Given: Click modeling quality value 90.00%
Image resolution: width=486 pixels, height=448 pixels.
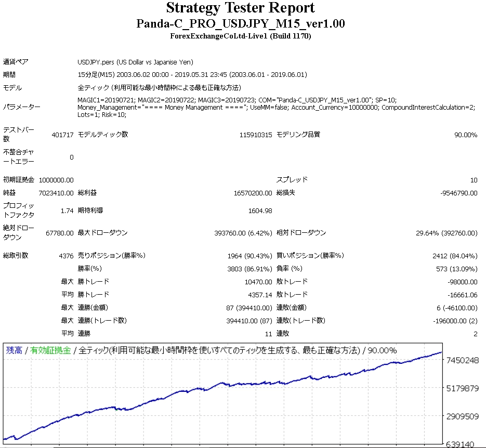Looking at the screenshot, I should pos(466,135).
